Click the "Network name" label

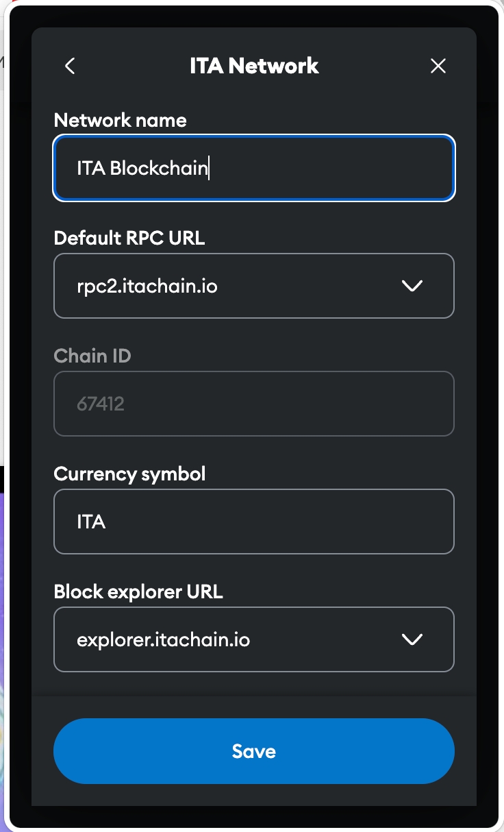pyautogui.click(x=120, y=120)
